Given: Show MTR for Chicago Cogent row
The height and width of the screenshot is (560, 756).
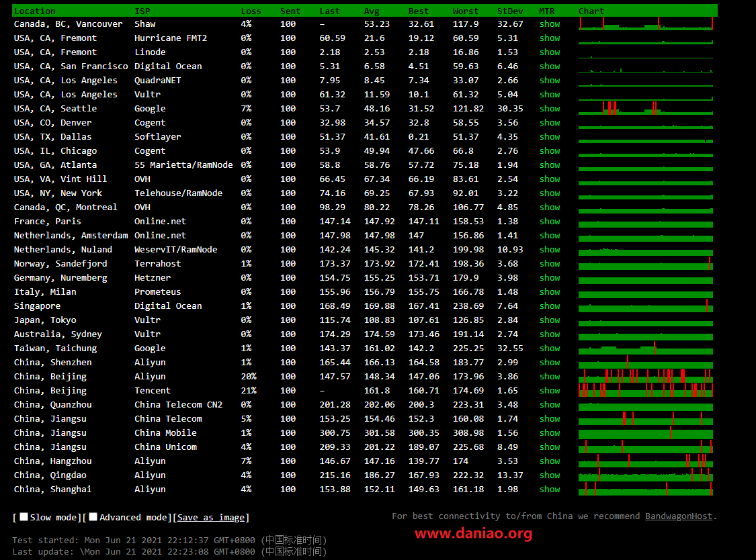Looking at the screenshot, I should (550, 151).
